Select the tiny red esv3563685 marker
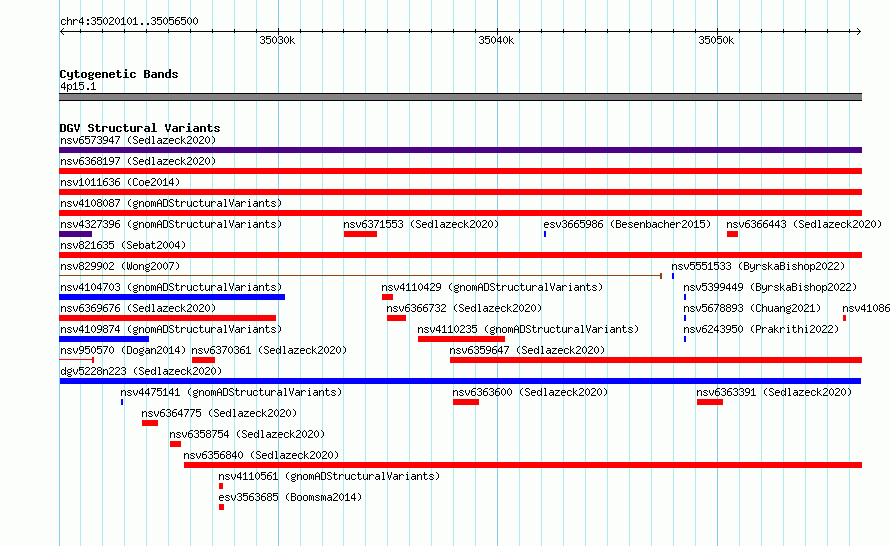890x546 pixels. click(221, 507)
